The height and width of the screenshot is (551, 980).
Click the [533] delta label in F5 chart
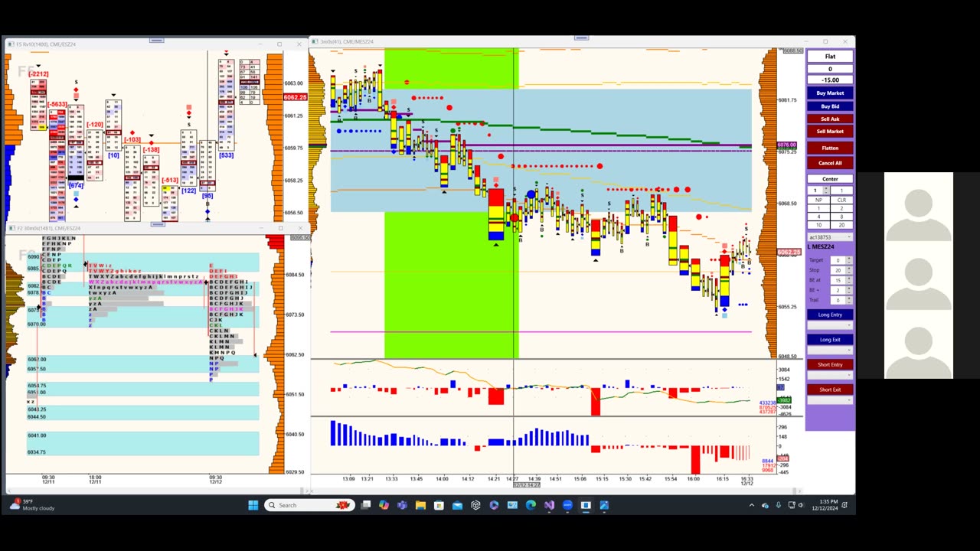click(x=226, y=155)
